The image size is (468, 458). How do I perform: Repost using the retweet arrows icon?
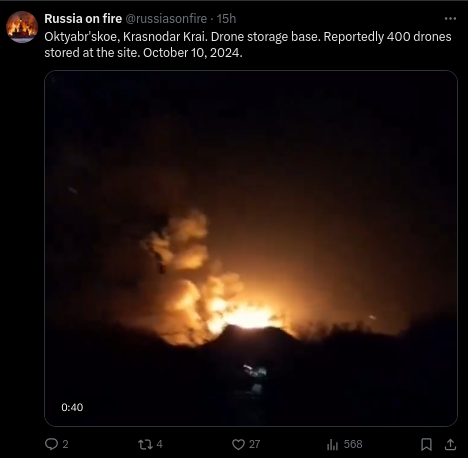click(x=145, y=444)
